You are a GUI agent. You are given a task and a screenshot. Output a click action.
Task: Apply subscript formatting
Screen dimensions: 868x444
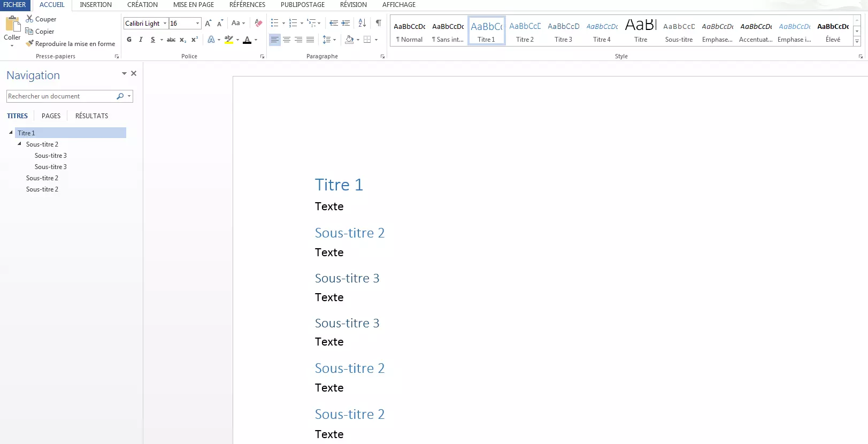(183, 40)
